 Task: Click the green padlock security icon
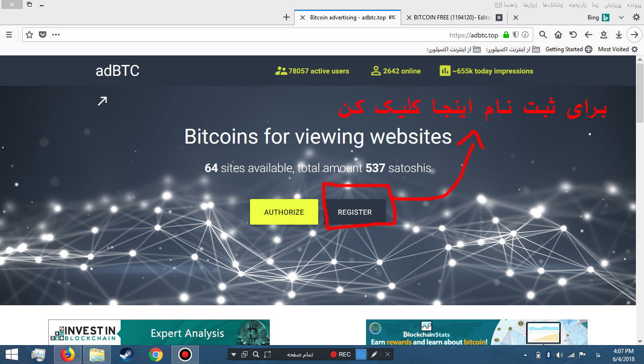[506, 35]
